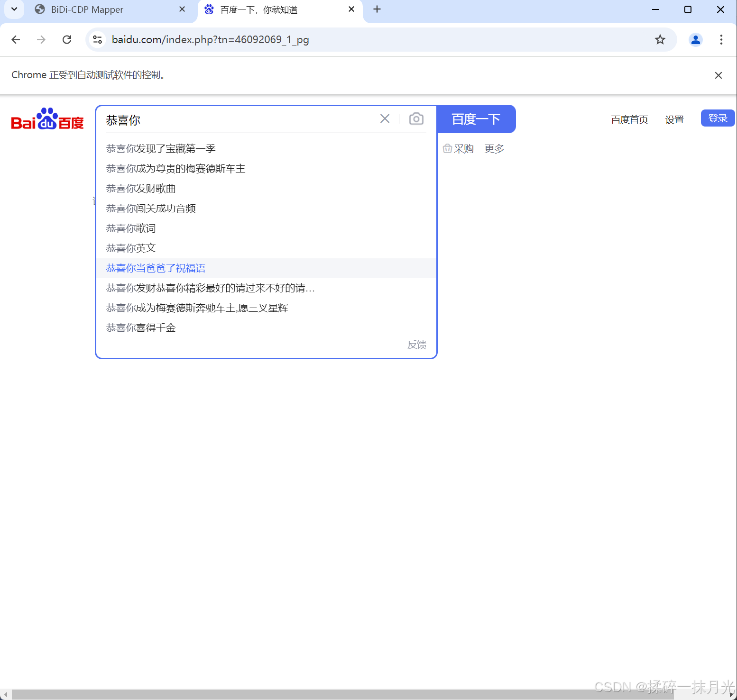Dismiss the automated test software infobar
This screenshot has height=700, width=737.
tap(719, 75)
